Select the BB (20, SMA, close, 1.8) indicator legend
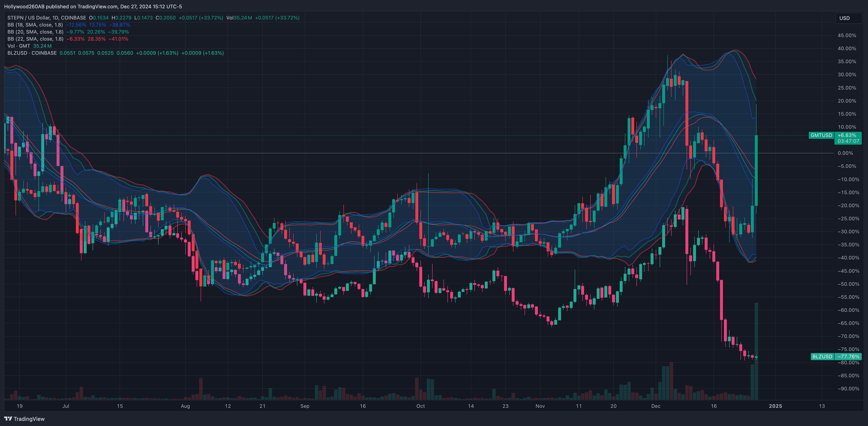Viewport: 868px width, 426px height. 35,32
